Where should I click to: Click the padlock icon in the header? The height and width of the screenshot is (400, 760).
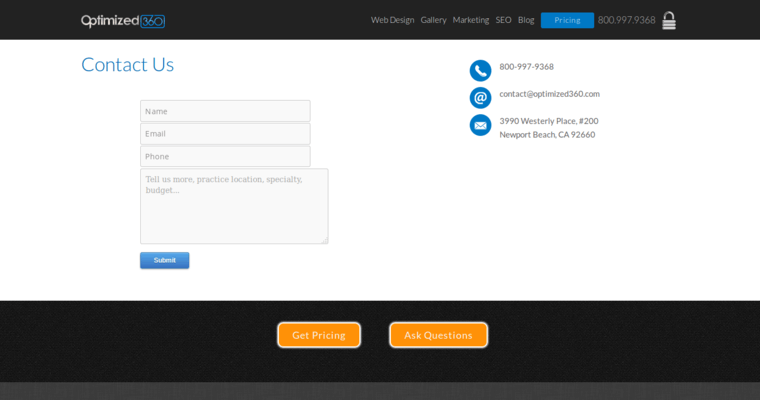point(669,20)
